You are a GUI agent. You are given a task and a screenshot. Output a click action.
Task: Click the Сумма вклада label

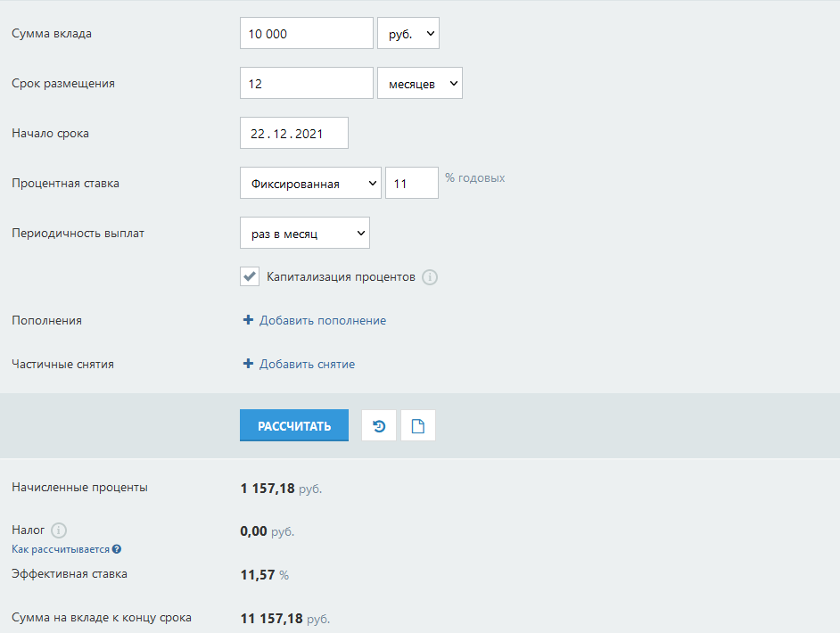52,33
